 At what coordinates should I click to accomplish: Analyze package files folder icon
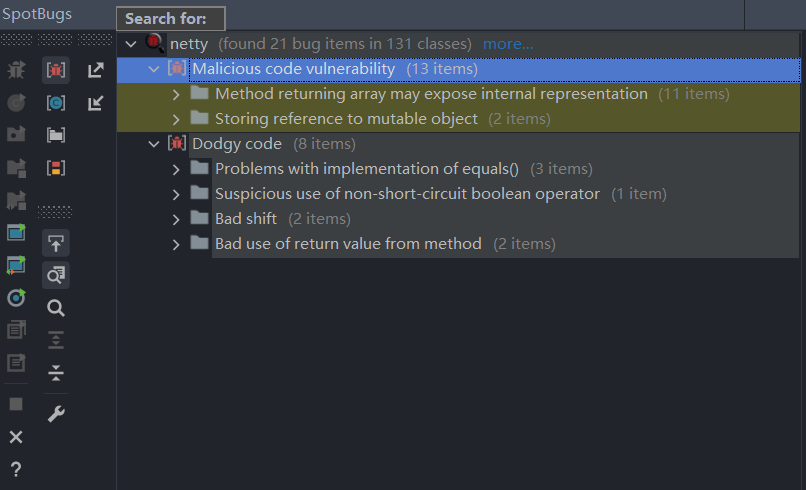pos(16,135)
